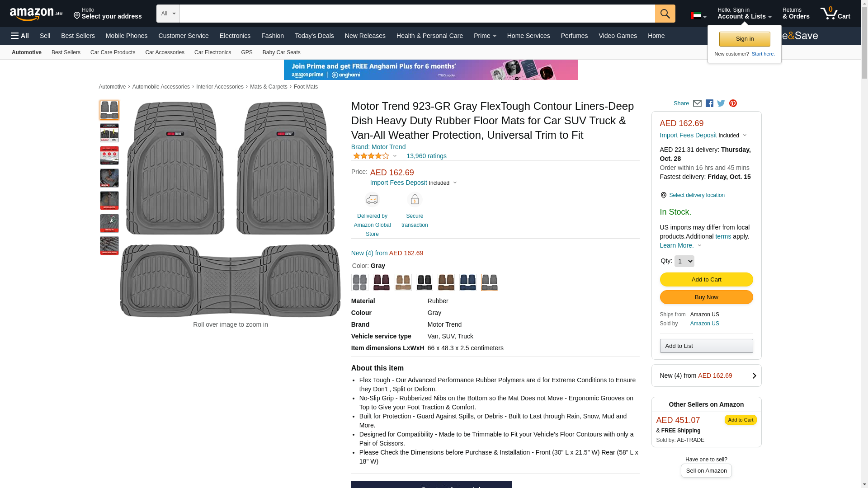This screenshot has width=868, height=488.
Task: Open the All hamburger menu
Action: (20, 36)
